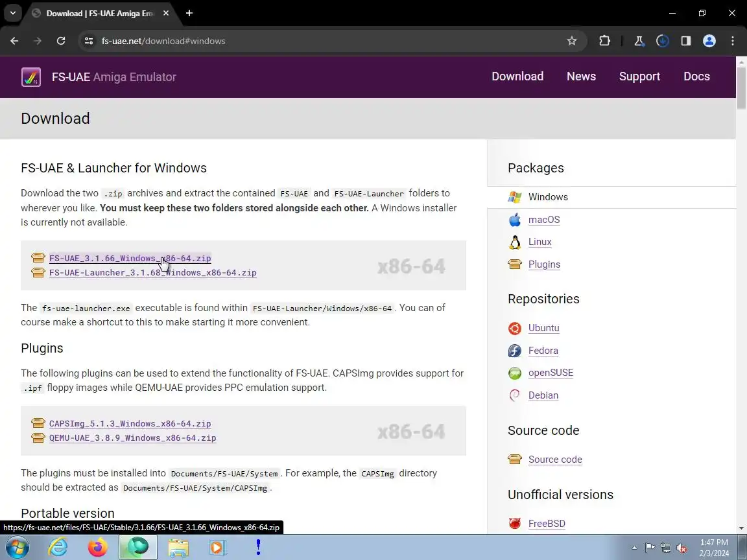Click package icon beside QEMU-UAE zip
The height and width of the screenshot is (560, 747).
38,437
